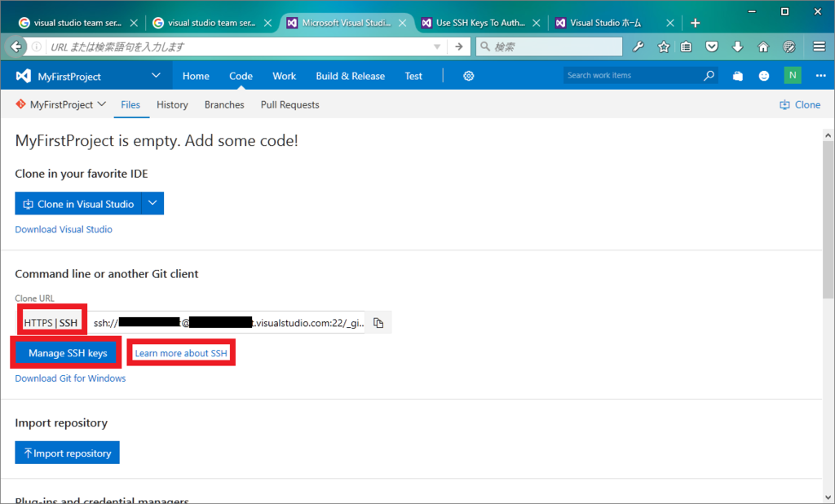Switch to 'Use SSH Keys To Auth...' browser tab
Image resolution: width=835 pixels, height=504 pixels.
tap(480, 23)
